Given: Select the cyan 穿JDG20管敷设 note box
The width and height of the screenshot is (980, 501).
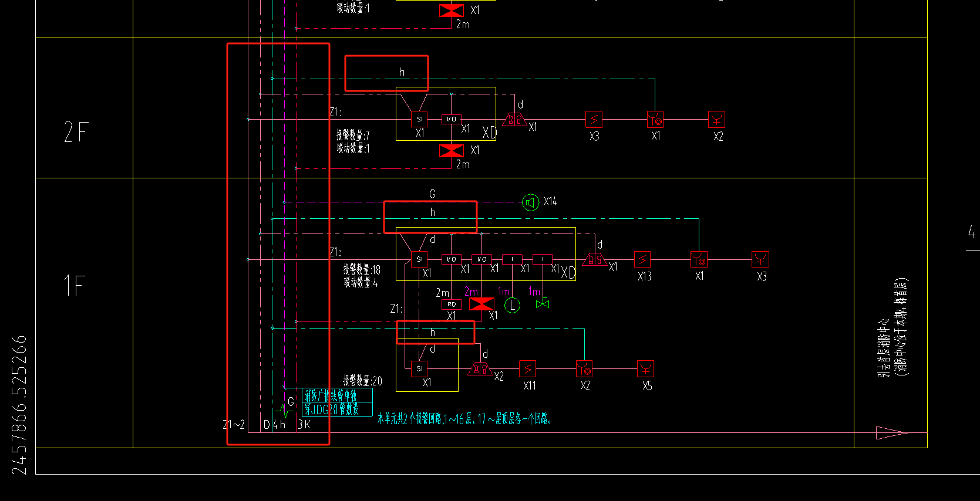Looking at the screenshot, I should coord(337,409).
